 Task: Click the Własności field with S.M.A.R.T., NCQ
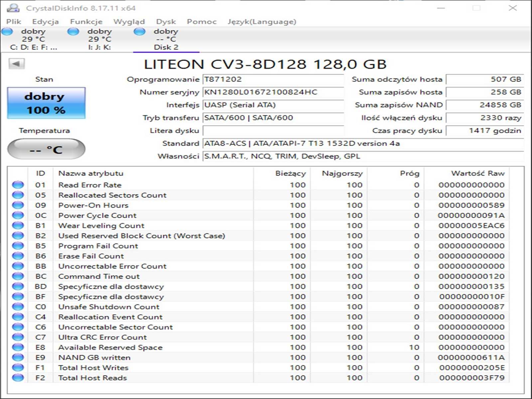coord(363,156)
